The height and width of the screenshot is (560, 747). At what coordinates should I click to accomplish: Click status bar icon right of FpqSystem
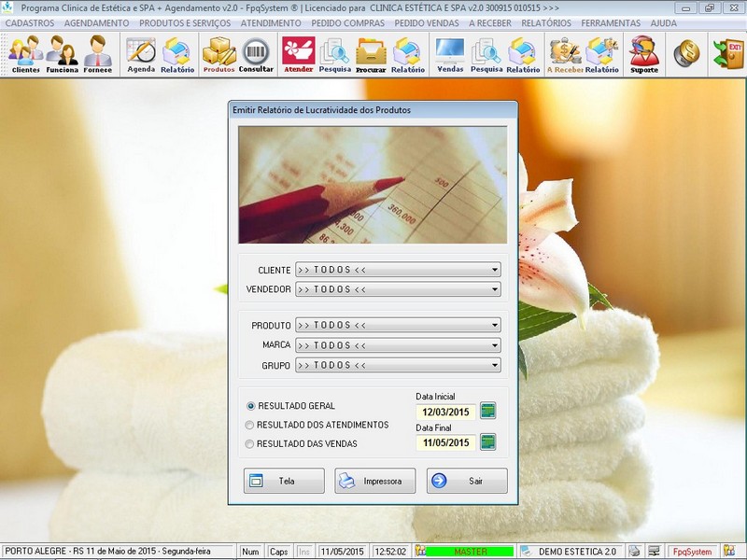(729, 551)
